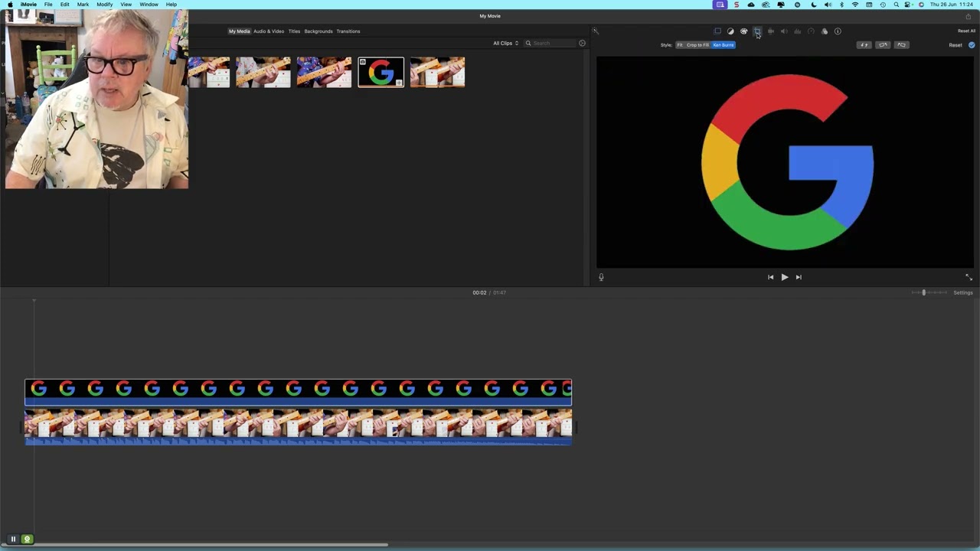Click the voiceover microphone icon
The image size is (980, 551).
[x=601, y=277]
